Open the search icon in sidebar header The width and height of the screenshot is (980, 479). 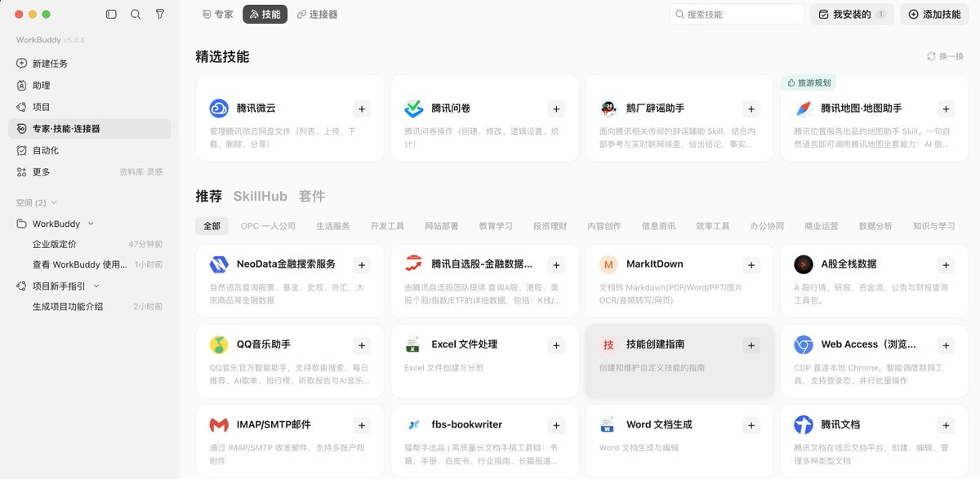click(136, 15)
